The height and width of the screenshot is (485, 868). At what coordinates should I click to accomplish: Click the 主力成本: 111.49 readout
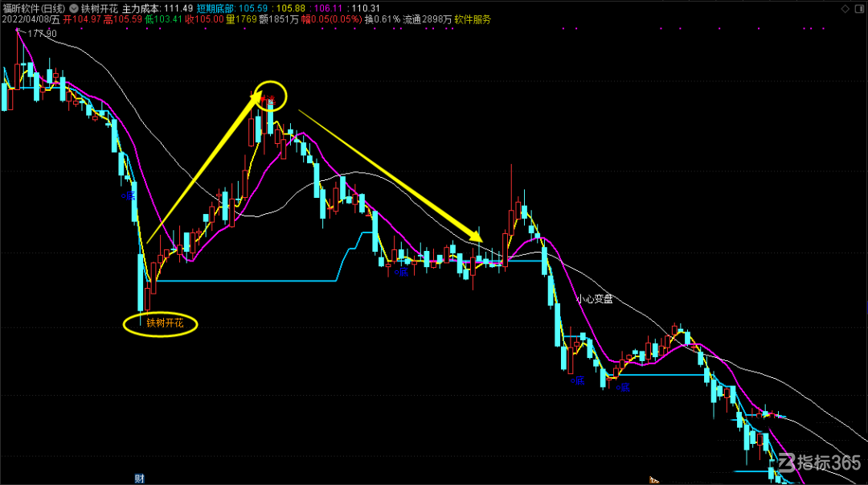pyautogui.click(x=158, y=9)
